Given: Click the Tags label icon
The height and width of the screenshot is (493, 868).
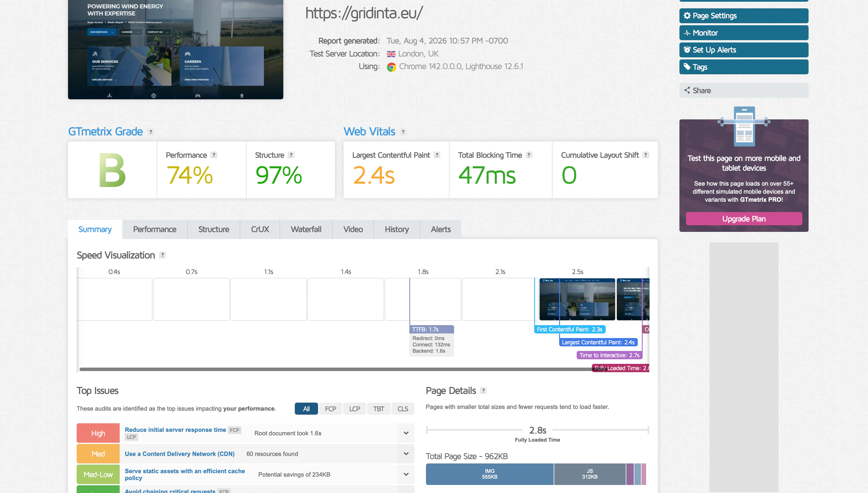Looking at the screenshot, I should click(x=687, y=67).
